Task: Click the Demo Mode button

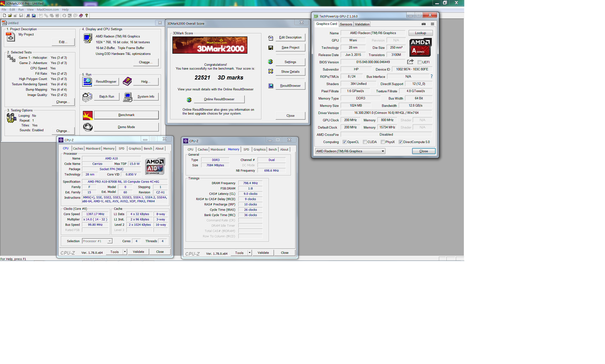Action: [126, 127]
